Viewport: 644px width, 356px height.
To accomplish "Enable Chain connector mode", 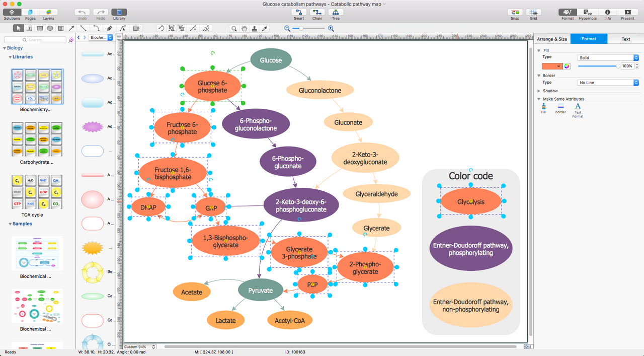I will [x=317, y=12].
